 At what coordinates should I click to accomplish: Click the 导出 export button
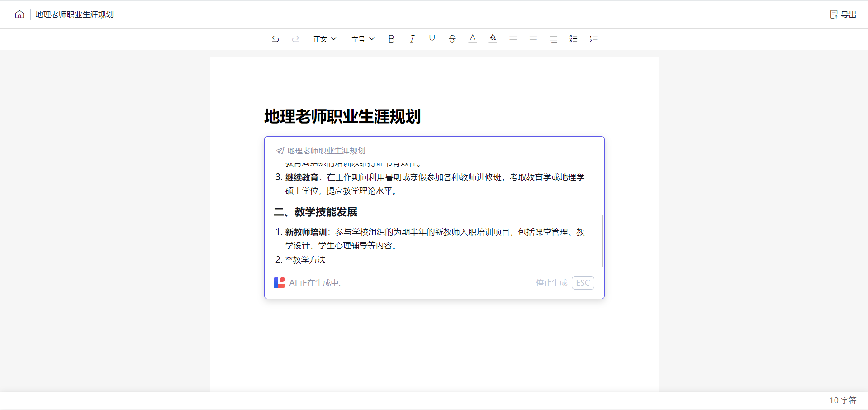(844, 14)
